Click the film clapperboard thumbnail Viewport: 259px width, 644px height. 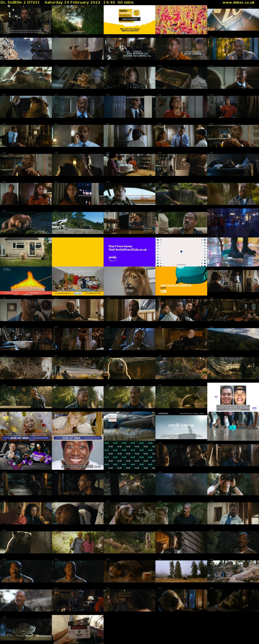coord(78,629)
